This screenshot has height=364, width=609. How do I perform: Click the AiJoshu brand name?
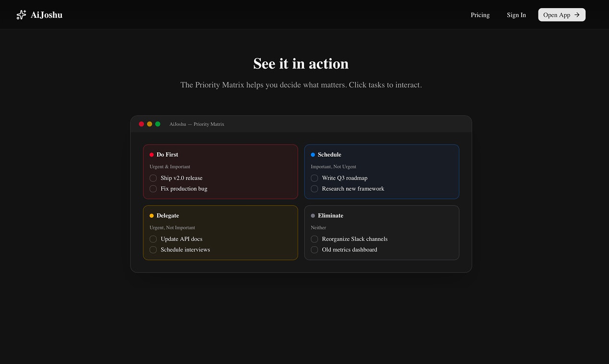[x=47, y=15]
